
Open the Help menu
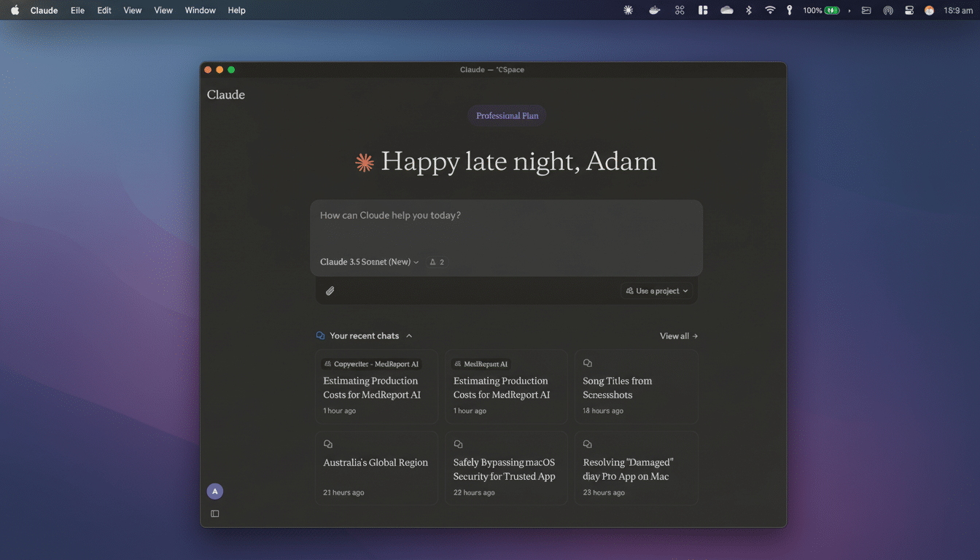(236, 10)
